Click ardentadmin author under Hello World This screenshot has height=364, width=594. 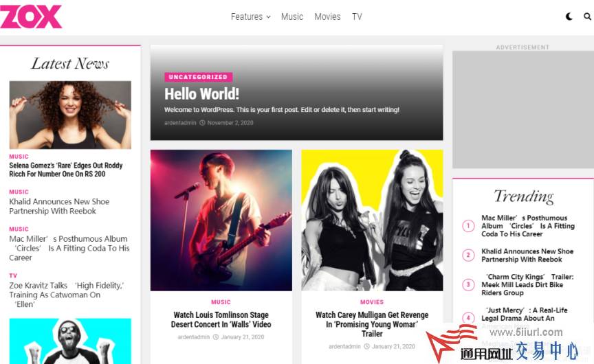point(180,123)
